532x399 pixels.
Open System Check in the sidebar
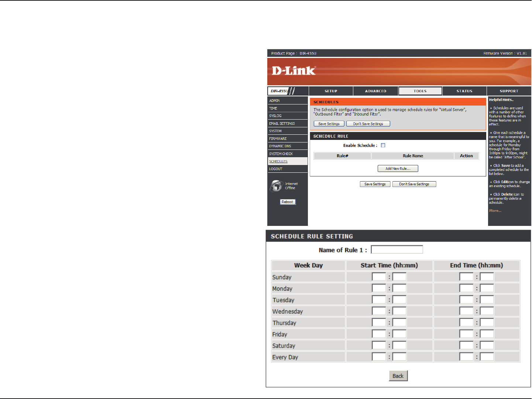tap(288, 154)
